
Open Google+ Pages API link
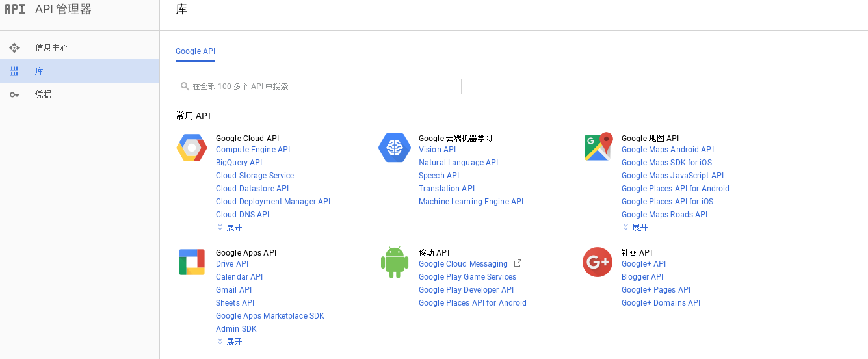[656, 290]
